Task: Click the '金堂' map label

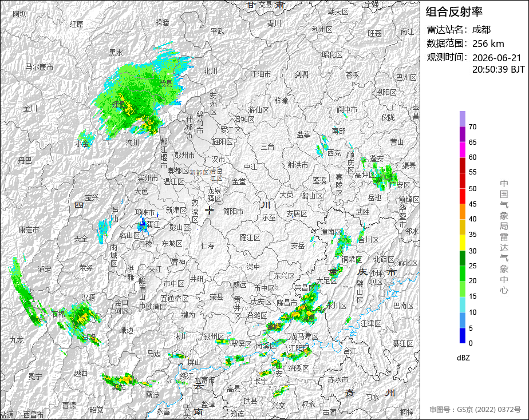Action: (x=239, y=181)
